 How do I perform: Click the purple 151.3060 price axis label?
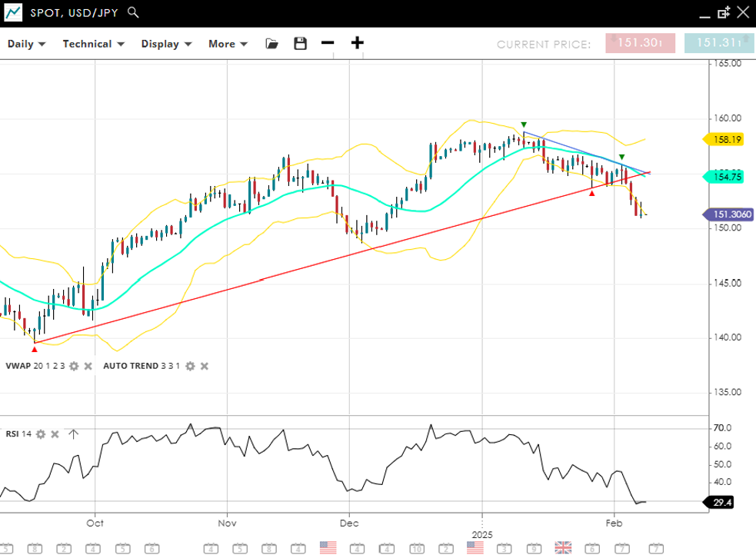point(729,215)
